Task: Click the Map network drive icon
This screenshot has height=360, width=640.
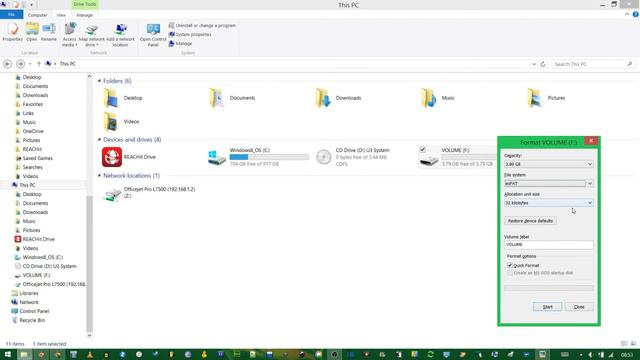Action: [x=92, y=35]
